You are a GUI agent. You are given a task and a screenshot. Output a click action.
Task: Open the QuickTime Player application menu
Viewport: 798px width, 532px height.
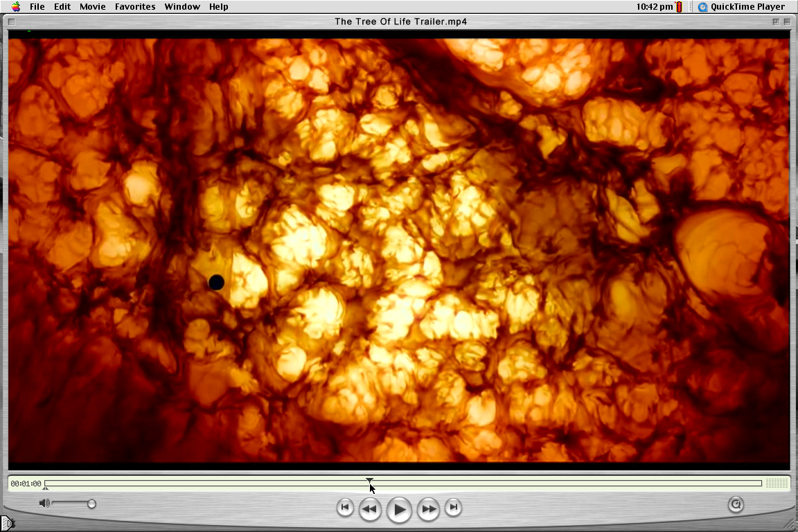741,7
